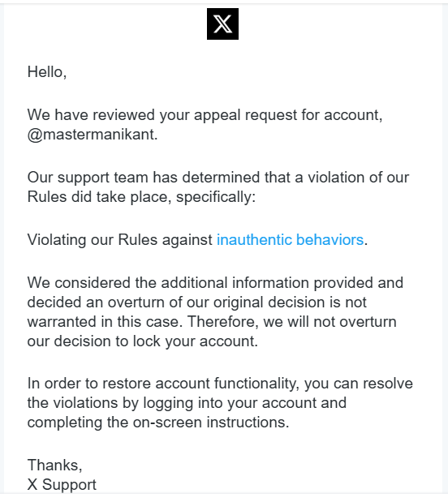The width and height of the screenshot is (448, 502).
Task: Click 'In order to restore account functionality' line
Action: click(x=220, y=384)
